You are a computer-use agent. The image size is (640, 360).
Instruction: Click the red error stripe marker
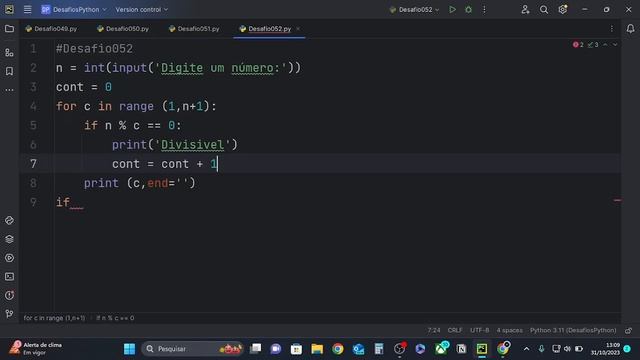(617, 200)
